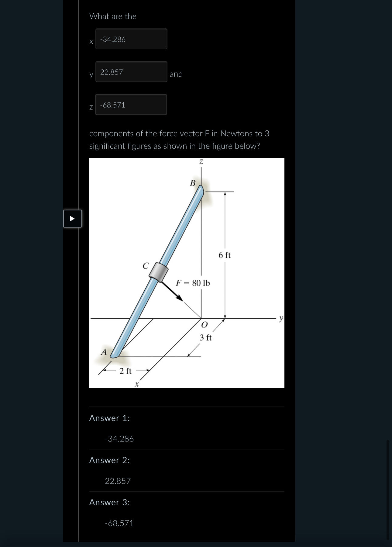Click the scrollbar on the right edge
This screenshot has height=547, width=392.
(388, 486)
